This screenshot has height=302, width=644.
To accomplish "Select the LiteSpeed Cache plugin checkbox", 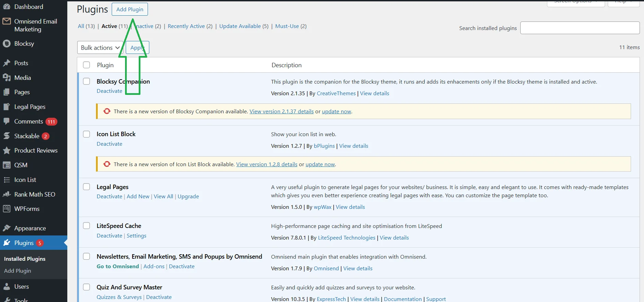I will (x=86, y=226).
